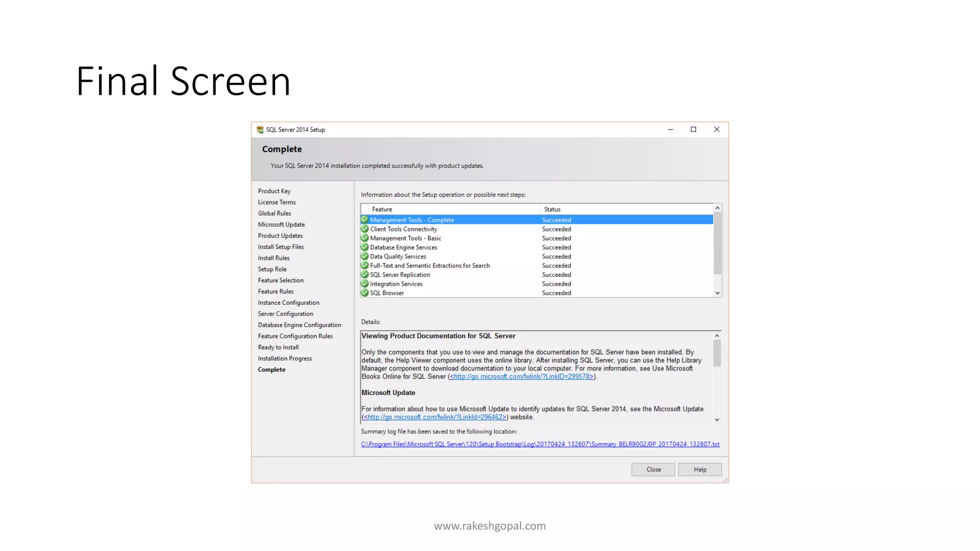Click Microsoft Update step in sidebar

pyautogui.click(x=281, y=224)
